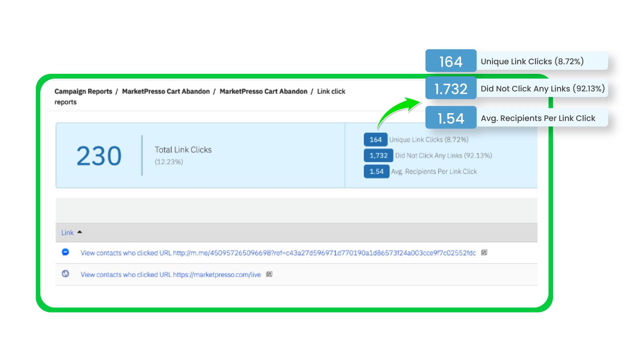Toggle sort arrow next to Link column
This screenshot has width=644, height=349.
tap(79, 232)
